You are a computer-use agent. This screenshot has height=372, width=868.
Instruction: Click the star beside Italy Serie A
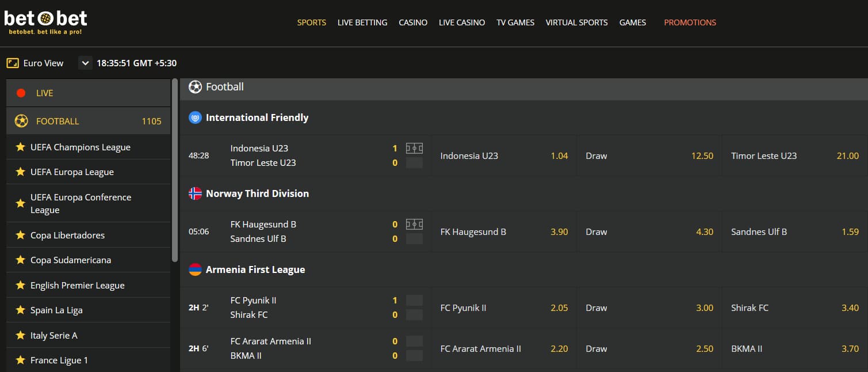[x=20, y=335]
